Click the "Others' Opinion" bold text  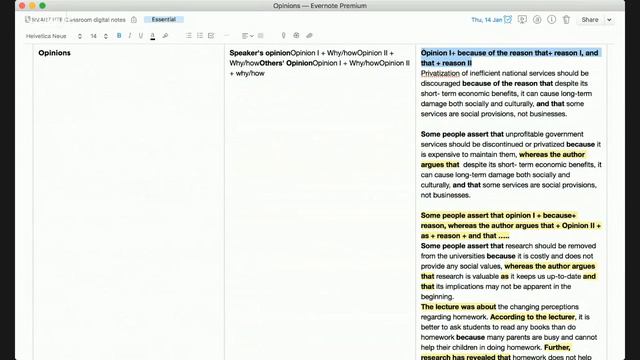click(x=286, y=63)
